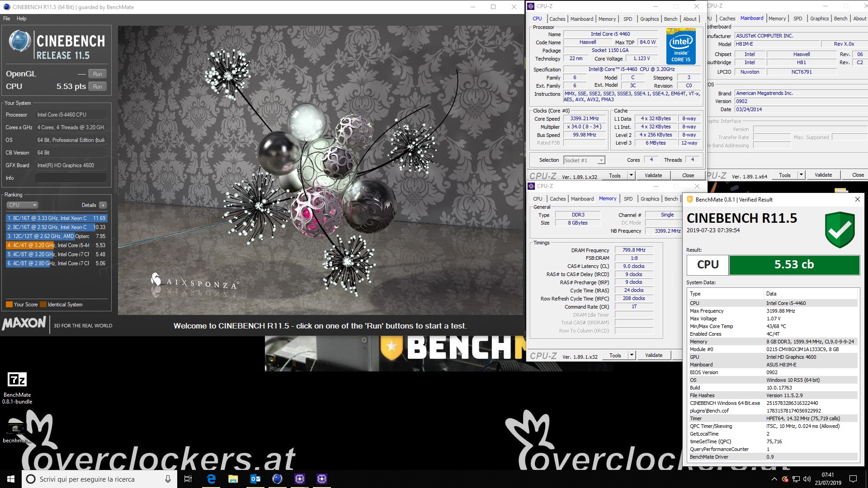Viewport: 868px width, 488px height.
Task: Open Task View from the taskbar
Action: [188, 479]
